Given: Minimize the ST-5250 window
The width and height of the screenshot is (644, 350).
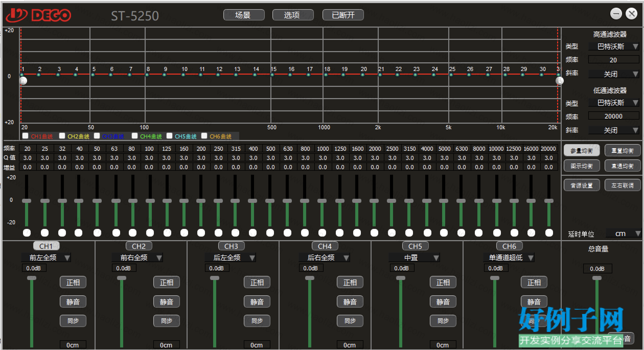Looking at the screenshot, I should pos(616,14).
